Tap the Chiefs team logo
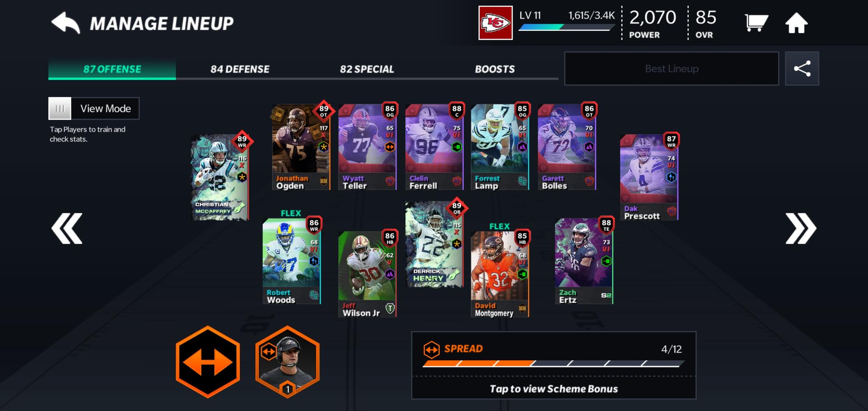The width and height of the screenshot is (868, 411). click(496, 23)
